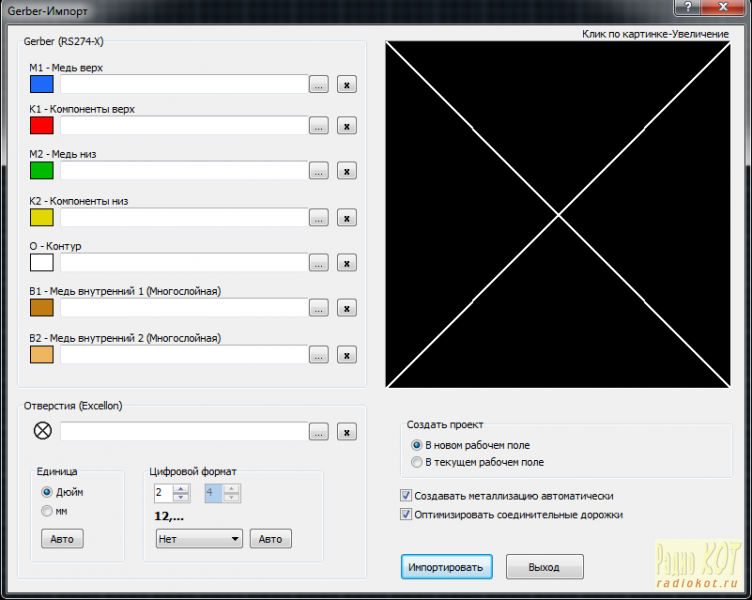
Task: Pick the red K1 layer color swatch
Action: coord(42,125)
